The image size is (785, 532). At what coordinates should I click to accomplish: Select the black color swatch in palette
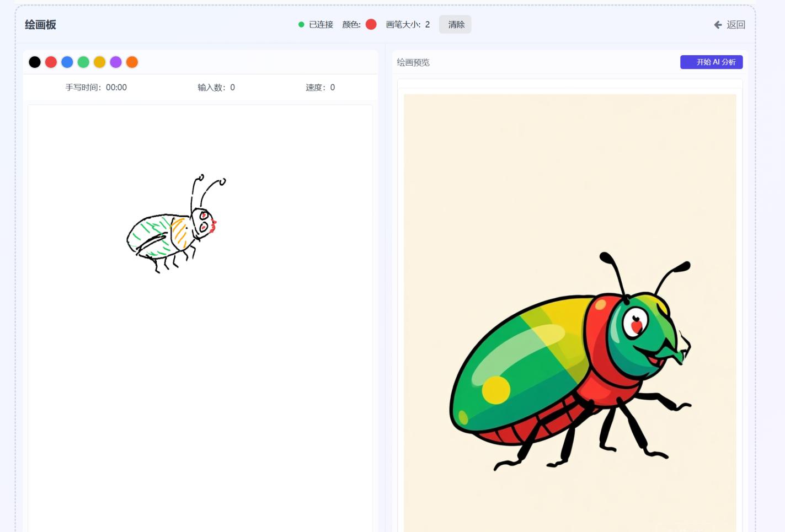tap(35, 62)
